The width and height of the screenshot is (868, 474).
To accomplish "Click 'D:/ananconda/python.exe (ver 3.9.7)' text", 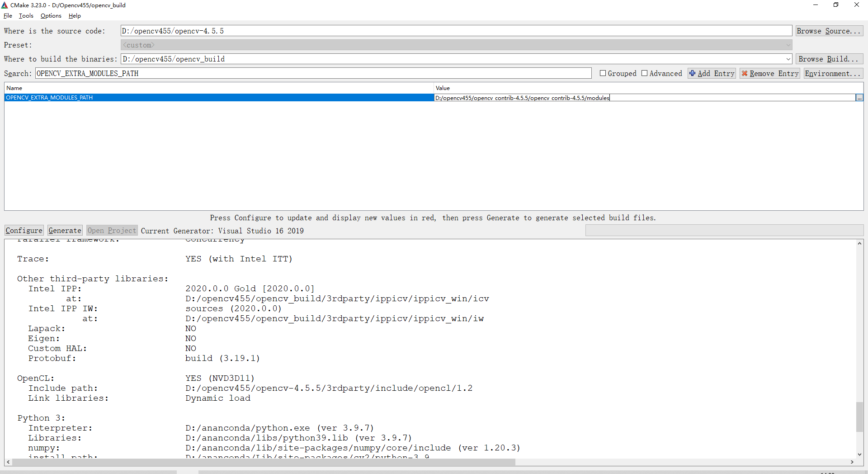I will click(x=280, y=428).
